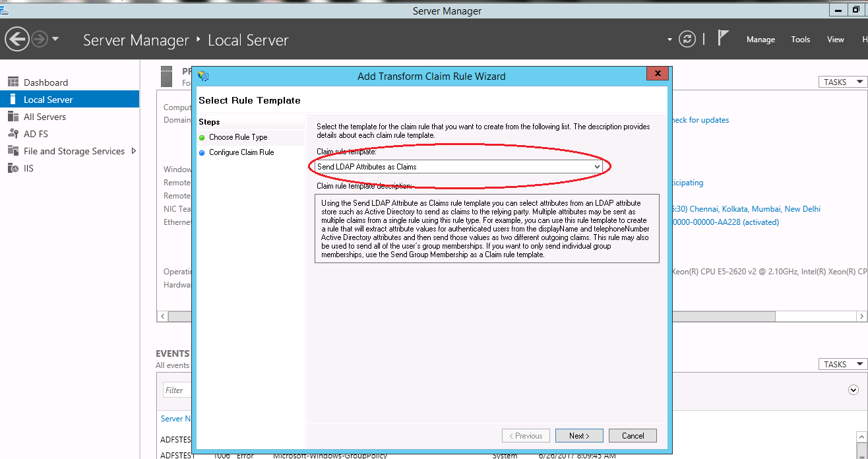Screen dimensions: 868x459
Task: Click the File and Storage Services icon
Action: point(13,150)
